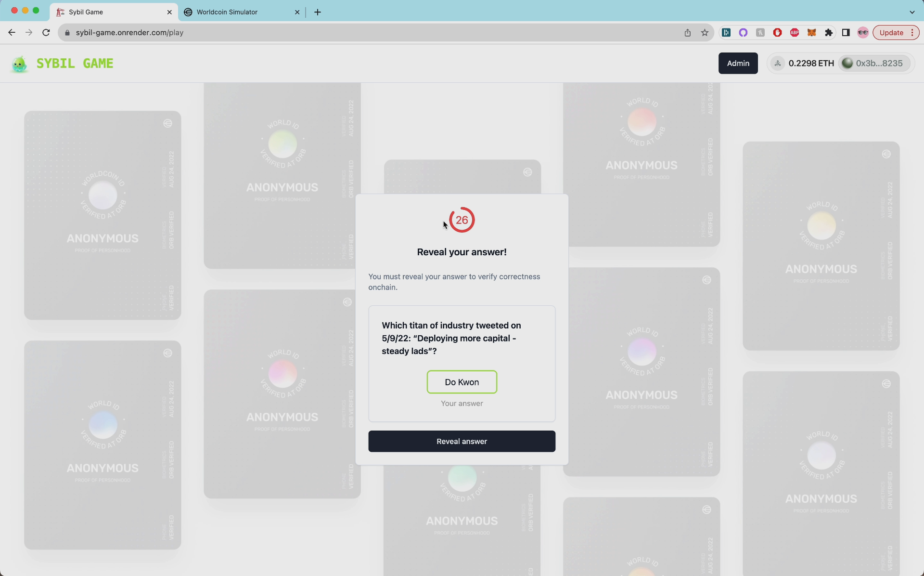Open the browser profile avatar
The image size is (924, 576).
863,32
